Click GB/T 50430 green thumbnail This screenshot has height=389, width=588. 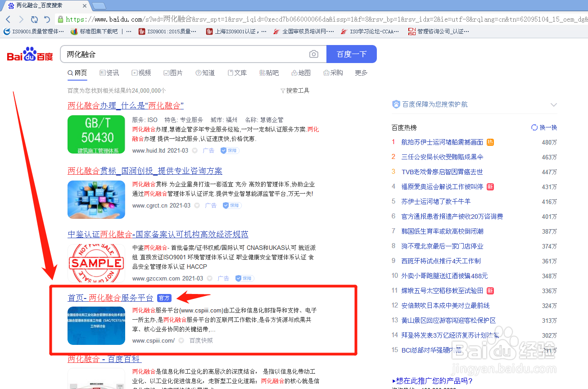point(96,135)
